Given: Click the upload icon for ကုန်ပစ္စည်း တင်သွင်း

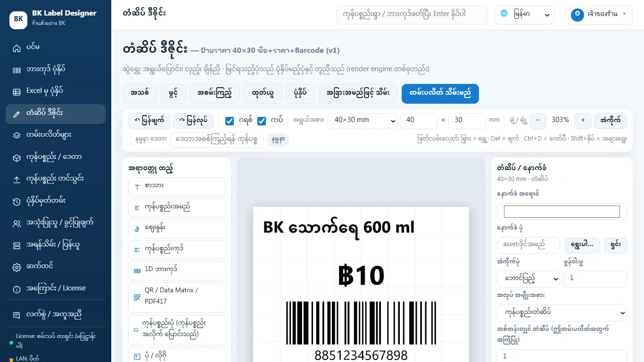Looking at the screenshot, I should [17, 180].
